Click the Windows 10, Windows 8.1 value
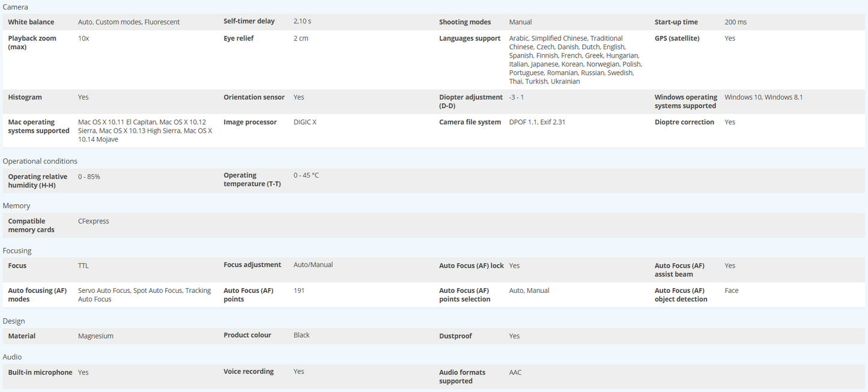Image resolution: width=868 pixels, height=392 pixels. 763,97
